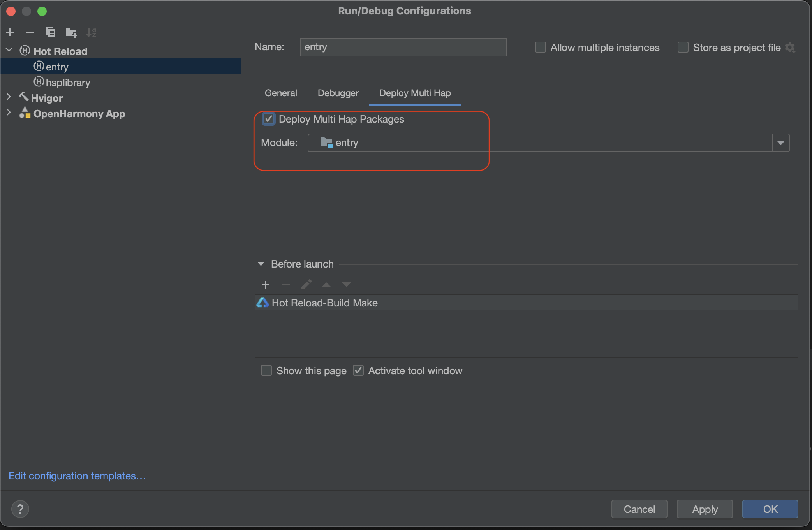Check the Show this page box
812x530 pixels.
click(x=266, y=370)
